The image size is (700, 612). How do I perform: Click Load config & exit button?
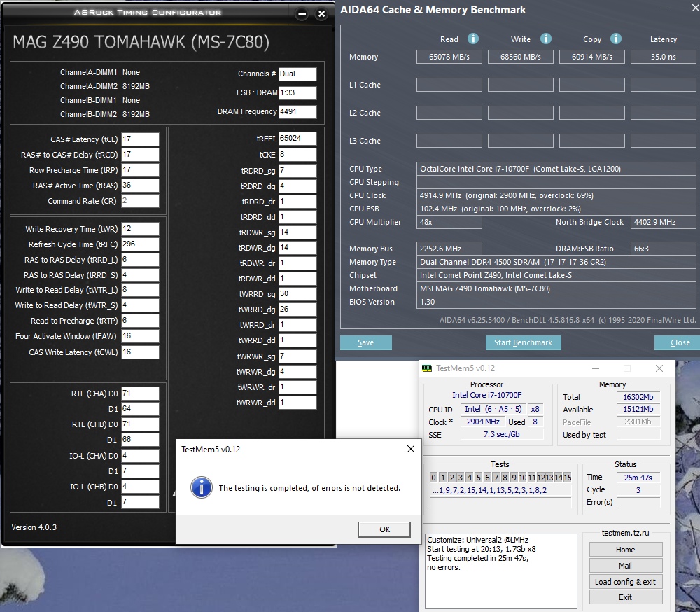click(625, 582)
